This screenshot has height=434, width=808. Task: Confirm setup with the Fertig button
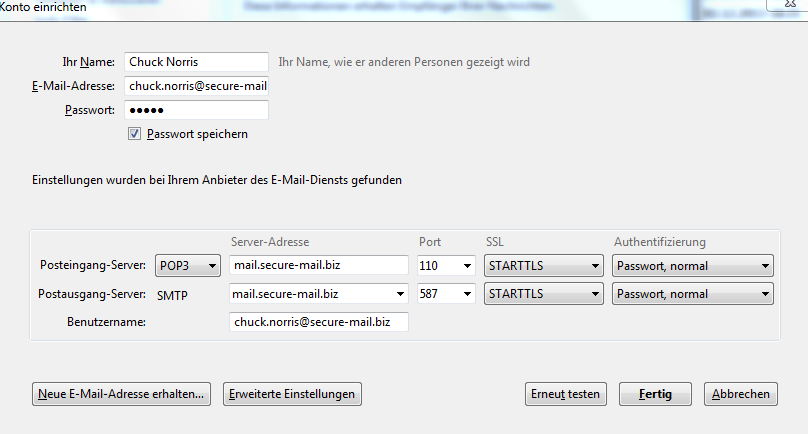pyautogui.click(x=655, y=394)
